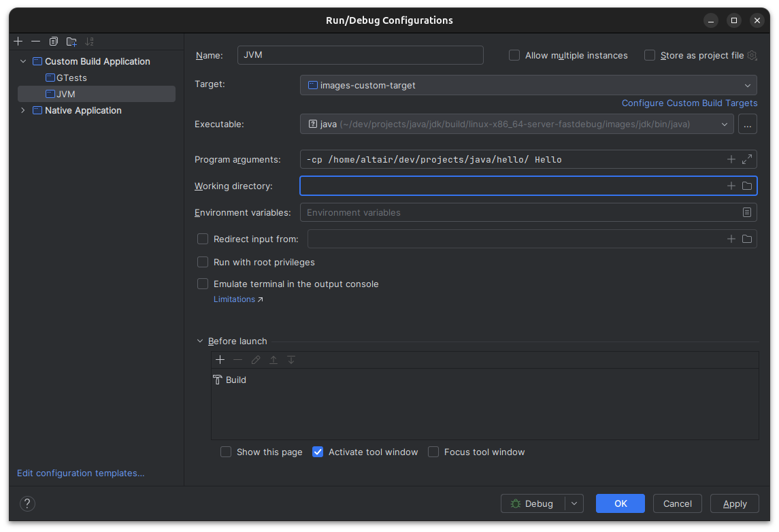This screenshot has width=779, height=532.
Task: Open Debug button dropdown arrow
Action: 574,503
